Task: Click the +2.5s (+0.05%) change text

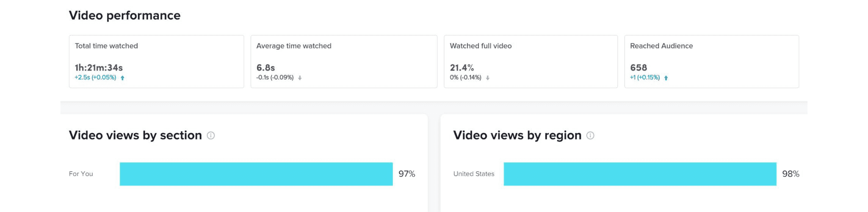Action: (x=95, y=78)
